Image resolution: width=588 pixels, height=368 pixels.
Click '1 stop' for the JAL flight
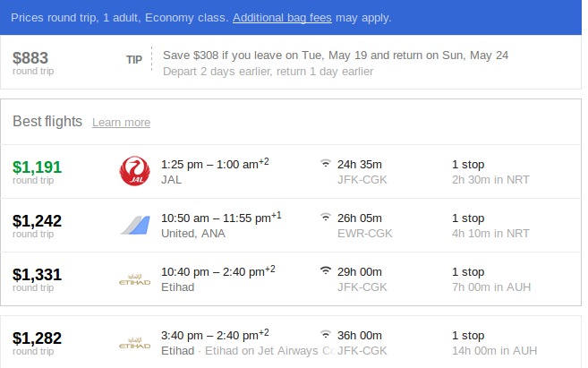(468, 164)
